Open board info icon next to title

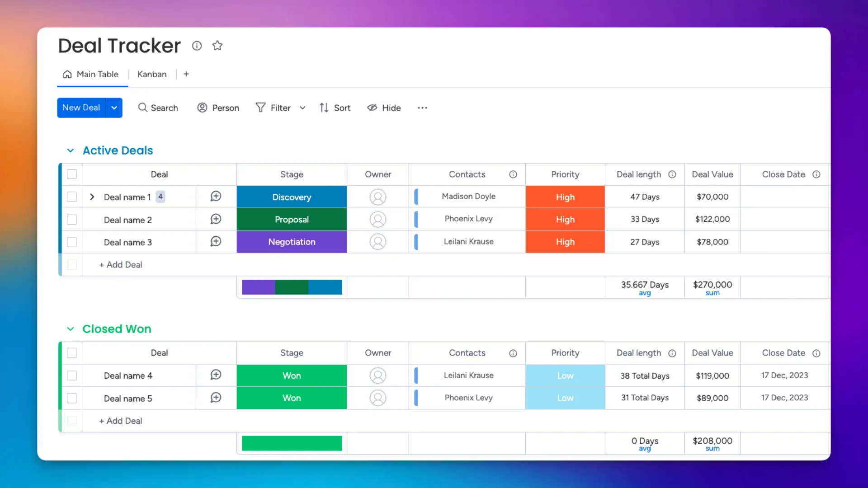(x=197, y=46)
